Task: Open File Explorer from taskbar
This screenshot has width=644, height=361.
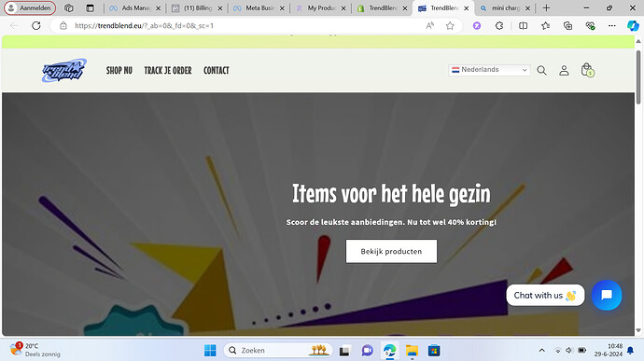Action: point(412,351)
